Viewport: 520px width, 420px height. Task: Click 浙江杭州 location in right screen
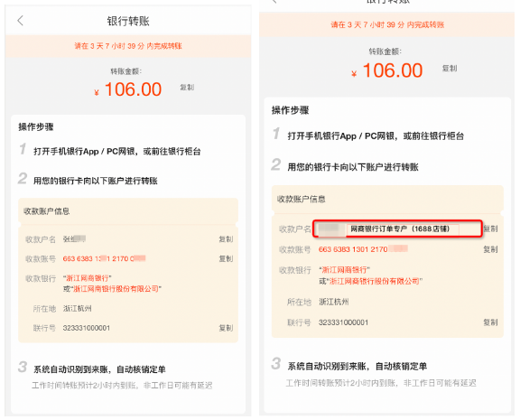point(334,302)
